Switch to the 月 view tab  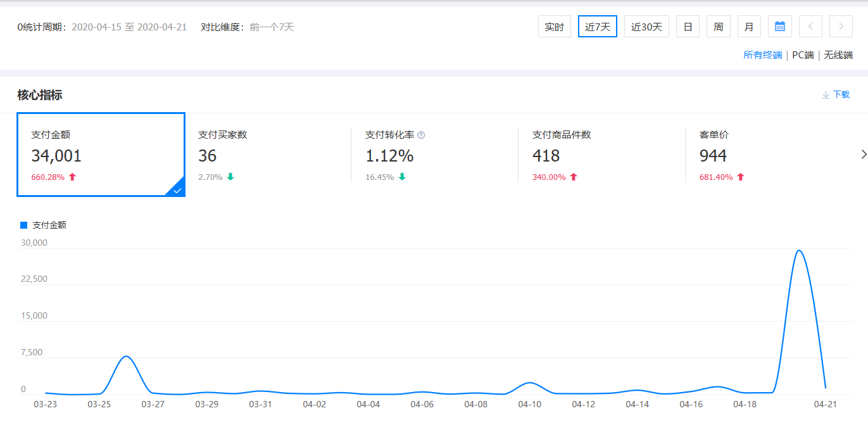click(749, 26)
